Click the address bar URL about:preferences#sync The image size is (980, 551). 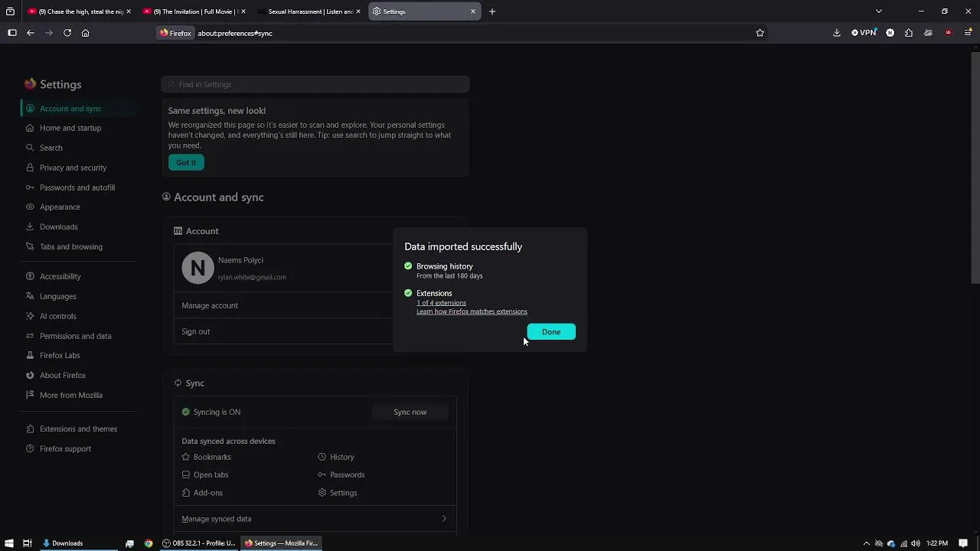click(235, 33)
